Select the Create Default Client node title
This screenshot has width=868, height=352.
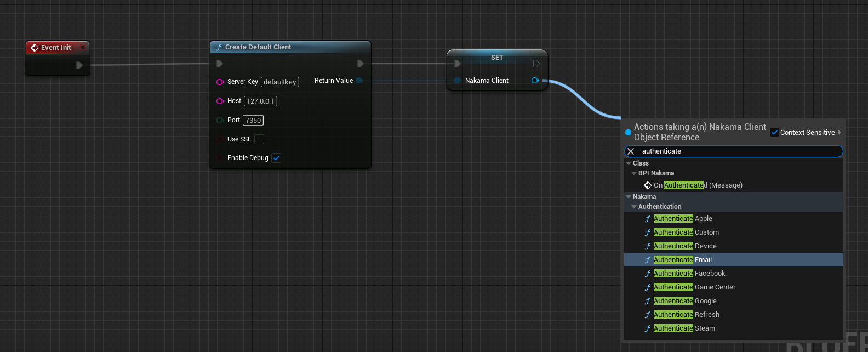pyautogui.click(x=258, y=47)
